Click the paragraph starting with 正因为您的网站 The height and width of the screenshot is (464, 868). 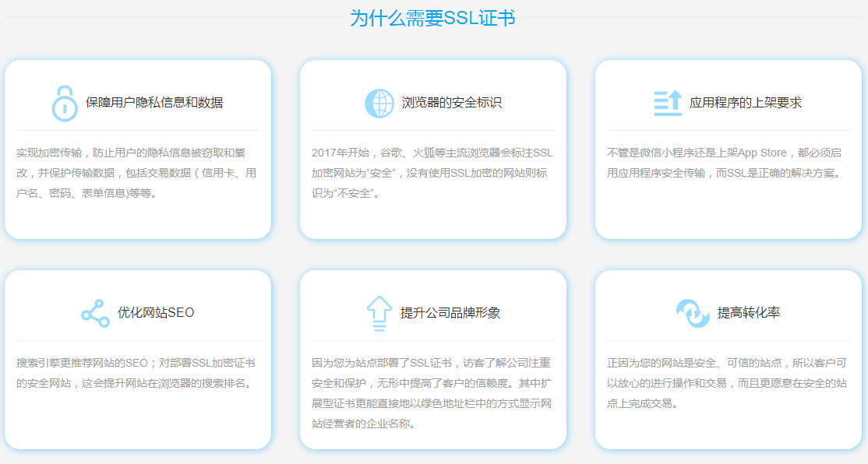tap(727, 383)
